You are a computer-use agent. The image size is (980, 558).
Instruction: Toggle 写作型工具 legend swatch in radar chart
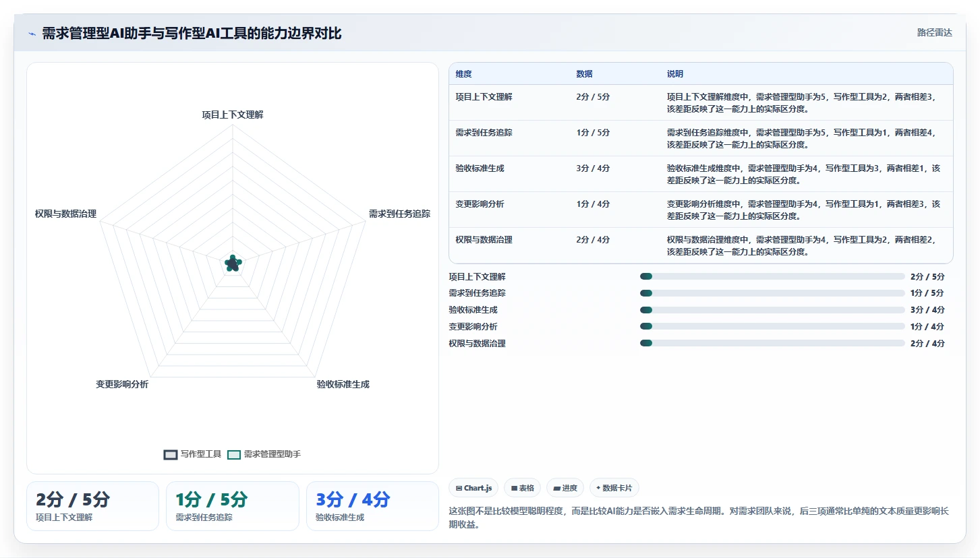(171, 455)
